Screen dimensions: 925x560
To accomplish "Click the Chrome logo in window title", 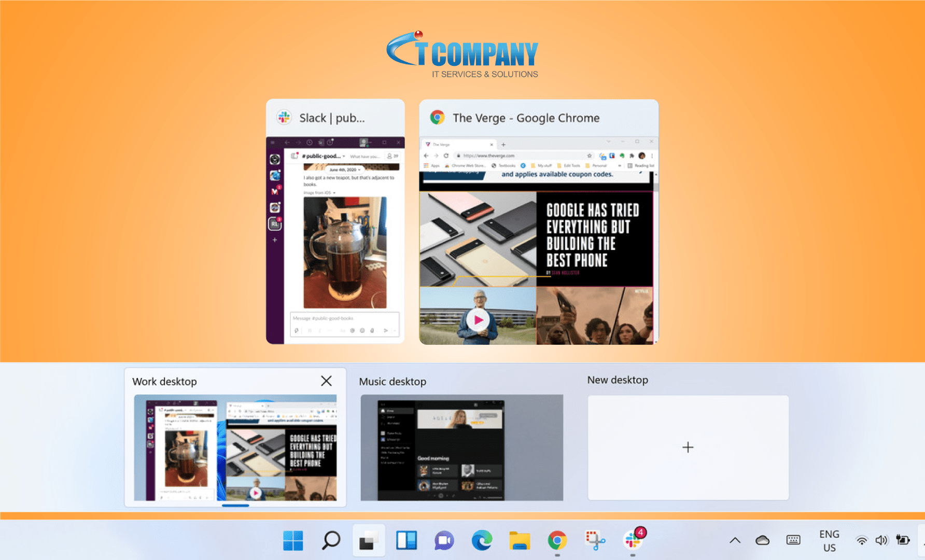I will (x=437, y=118).
